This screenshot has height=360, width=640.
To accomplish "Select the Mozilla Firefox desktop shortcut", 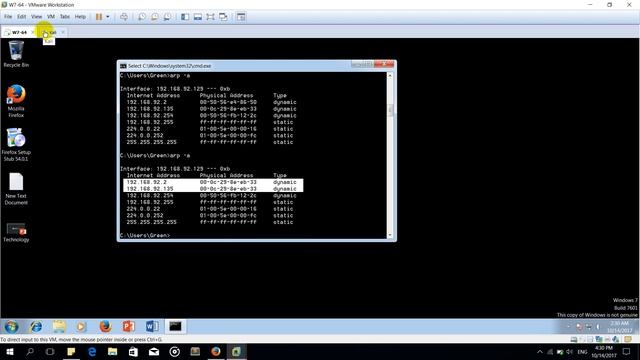I will click(x=16, y=101).
